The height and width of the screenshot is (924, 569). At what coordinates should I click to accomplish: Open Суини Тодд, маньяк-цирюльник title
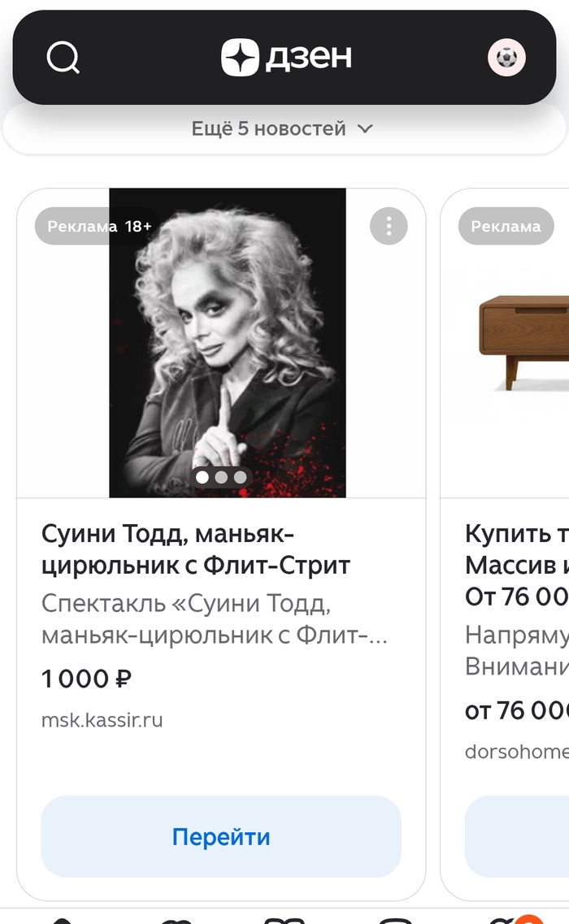point(195,549)
